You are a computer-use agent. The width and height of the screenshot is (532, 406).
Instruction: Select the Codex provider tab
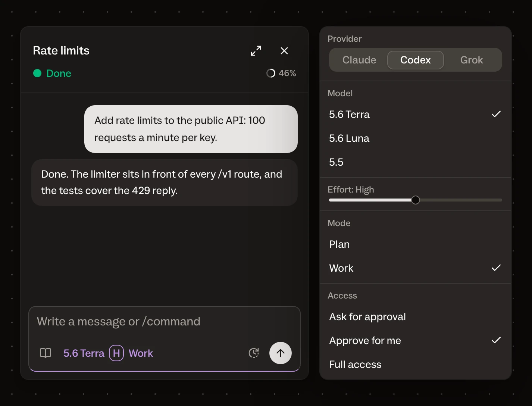(416, 60)
